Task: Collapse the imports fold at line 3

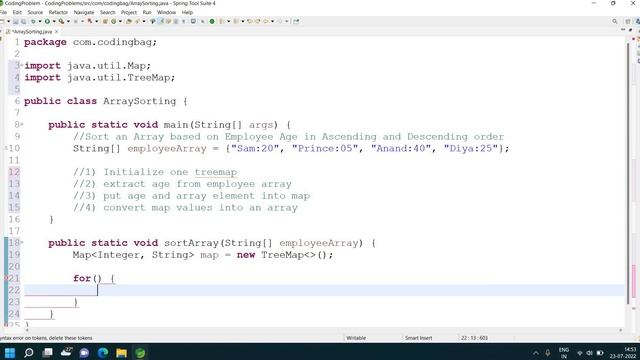Action: pyautogui.click(x=22, y=65)
